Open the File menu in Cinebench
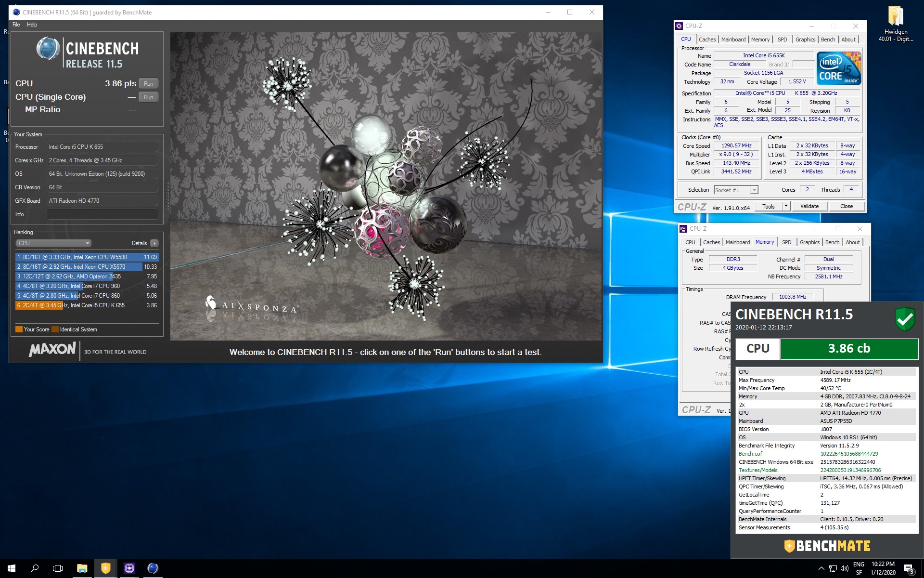 tap(16, 25)
